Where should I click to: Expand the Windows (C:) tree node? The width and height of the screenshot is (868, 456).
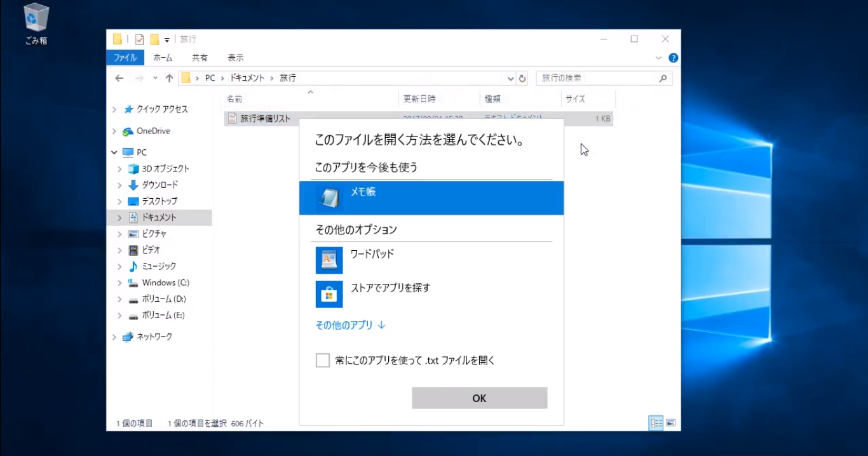[119, 283]
